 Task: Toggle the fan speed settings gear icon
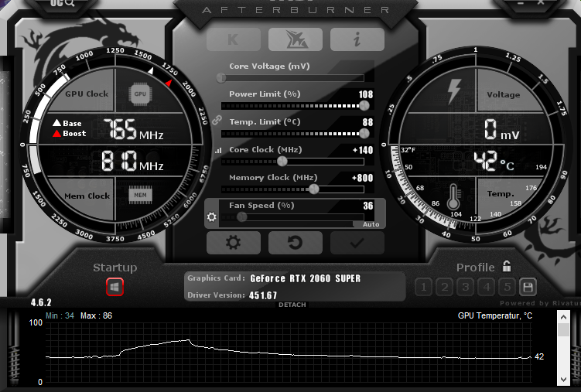pyautogui.click(x=211, y=216)
